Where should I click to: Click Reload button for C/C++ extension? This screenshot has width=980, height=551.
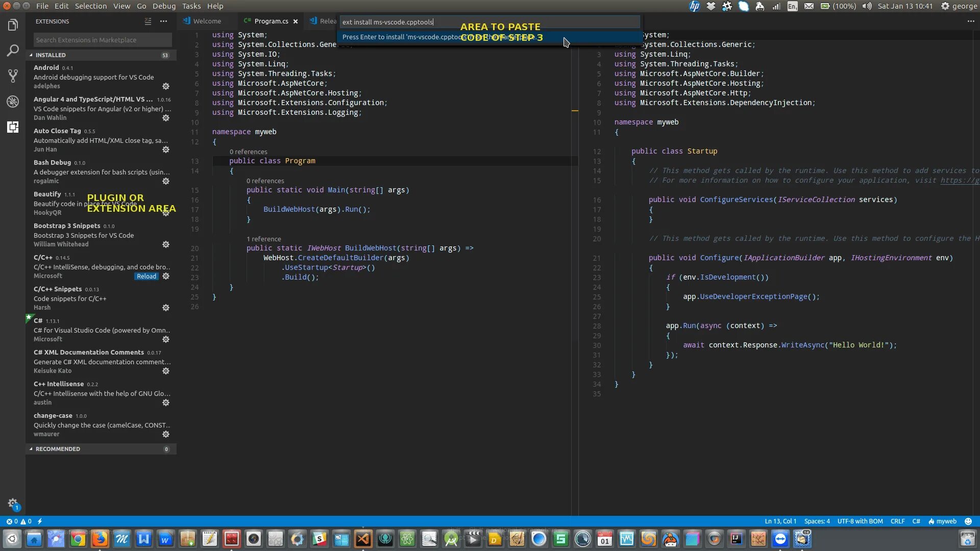(x=146, y=276)
